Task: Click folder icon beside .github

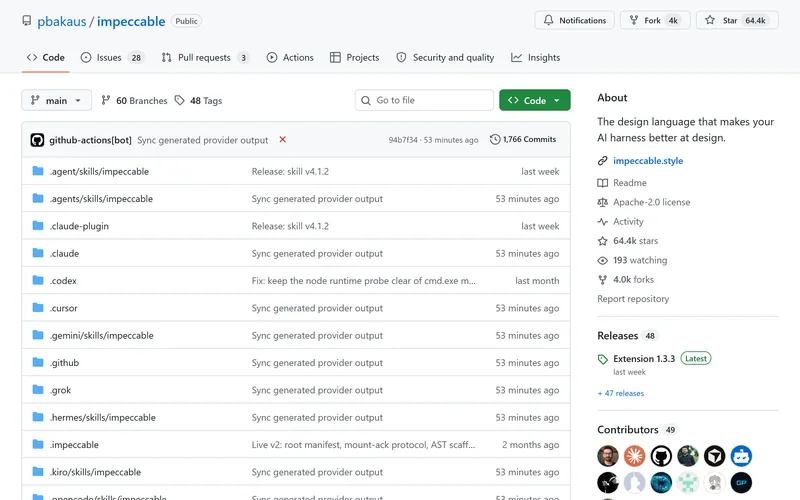Action: pyautogui.click(x=38, y=362)
